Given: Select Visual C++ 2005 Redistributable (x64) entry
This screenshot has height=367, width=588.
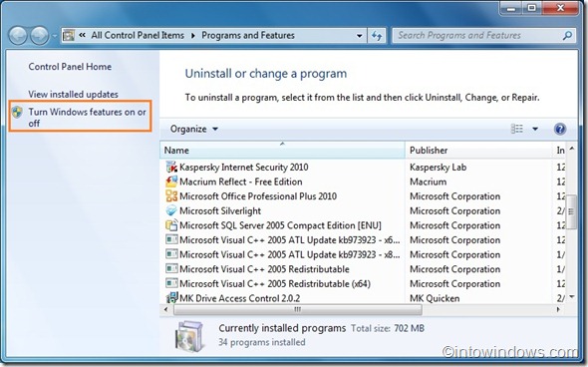Looking at the screenshot, I should (x=275, y=284).
